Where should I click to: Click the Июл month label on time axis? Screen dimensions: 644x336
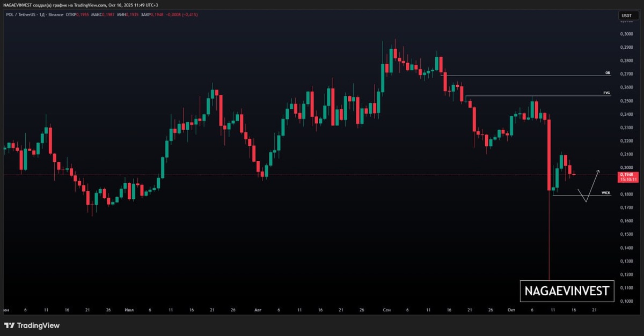(129, 310)
